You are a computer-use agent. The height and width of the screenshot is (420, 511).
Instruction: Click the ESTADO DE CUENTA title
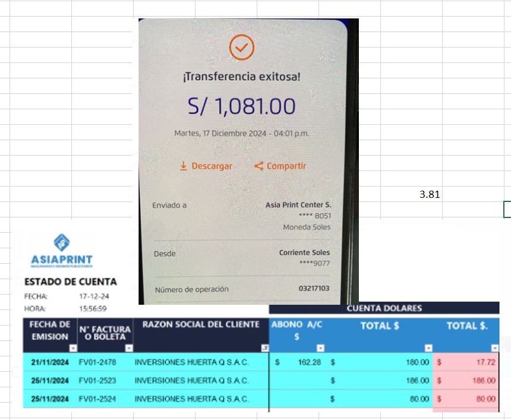pyautogui.click(x=71, y=282)
